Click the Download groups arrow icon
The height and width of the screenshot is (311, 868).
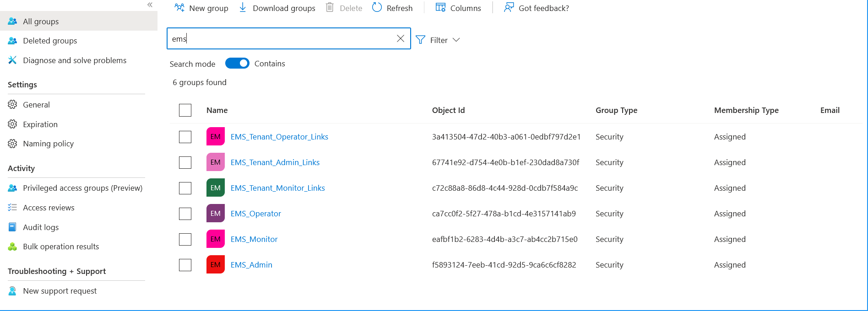[243, 8]
